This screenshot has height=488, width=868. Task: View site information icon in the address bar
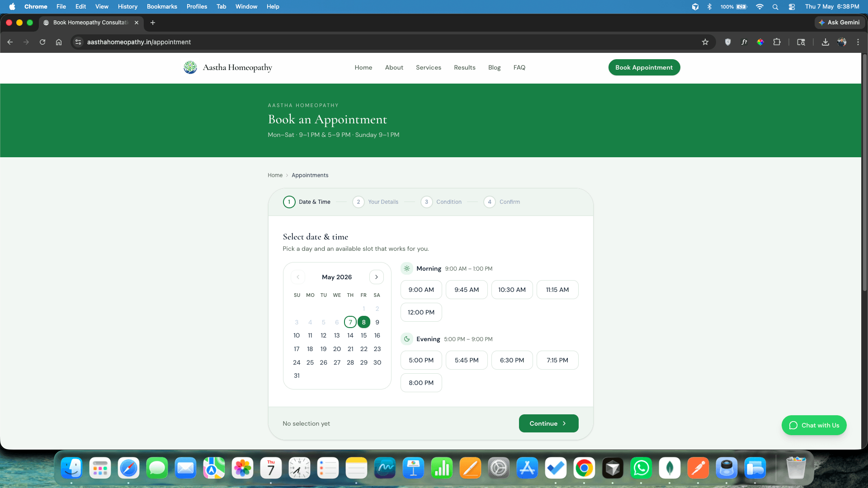(78, 42)
